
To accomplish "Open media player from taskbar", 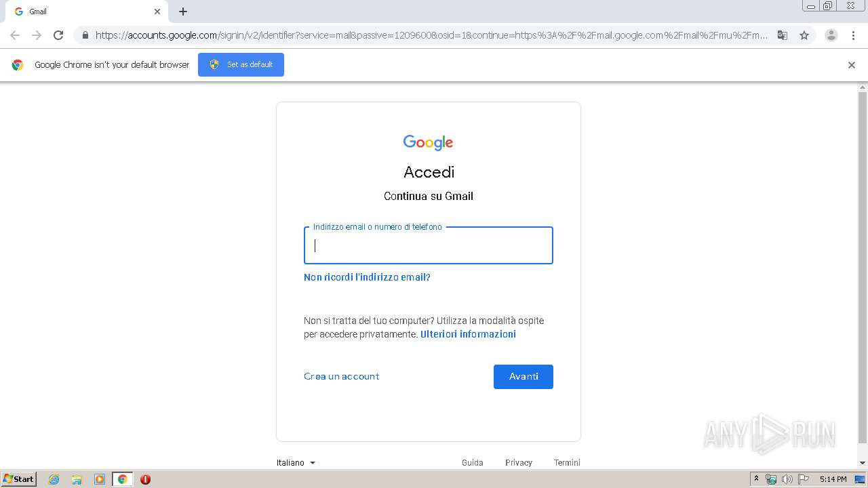I will 99,479.
